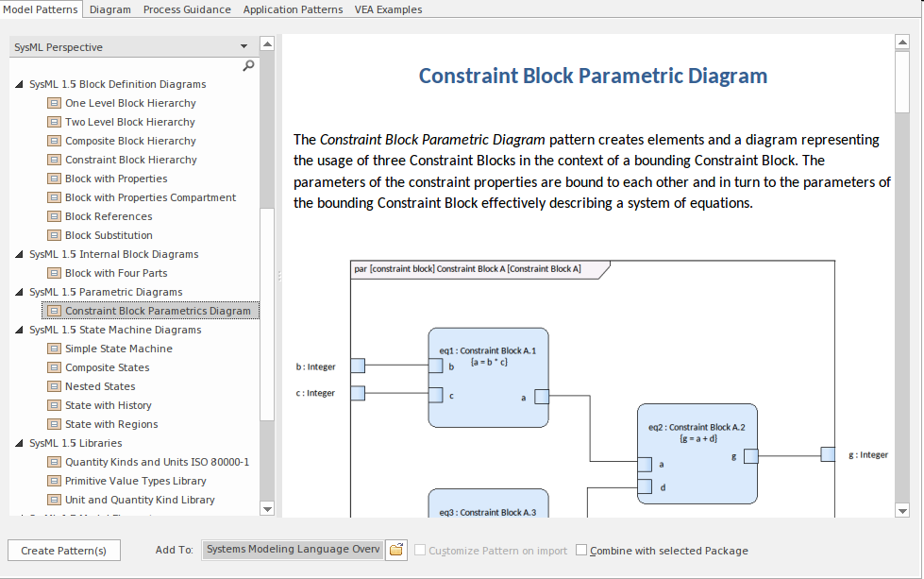The image size is (924, 579).
Task: Toggle Customize Pattern on import
Action: [x=419, y=550]
